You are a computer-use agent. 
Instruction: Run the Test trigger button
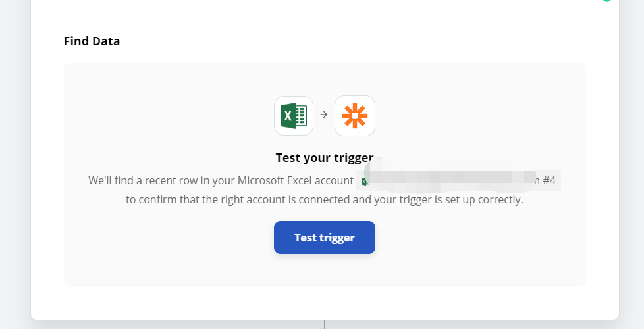(325, 238)
